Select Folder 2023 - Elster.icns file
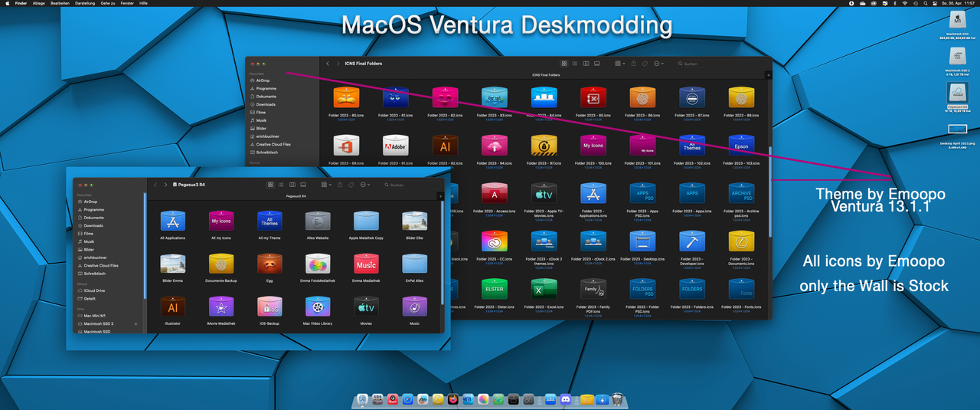The width and height of the screenshot is (980, 410). [495, 288]
